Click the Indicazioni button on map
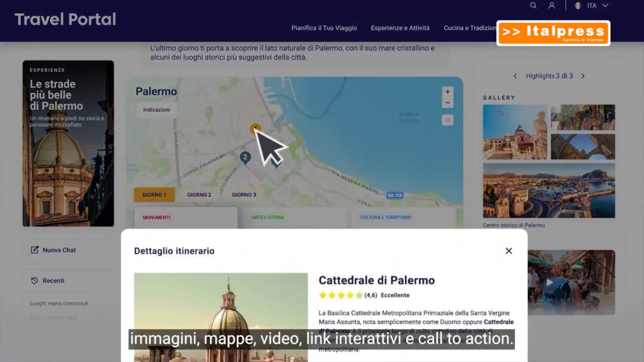Image resolution: width=644 pixels, height=362 pixels. 156,110
